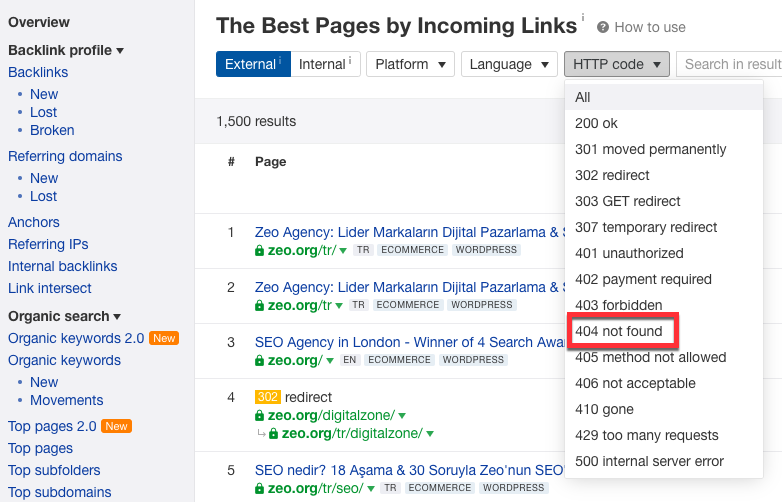Open zeo.org/digitalzone/ URL link
Image resolution: width=782 pixels, height=502 pixels.
pyautogui.click(x=331, y=415)
